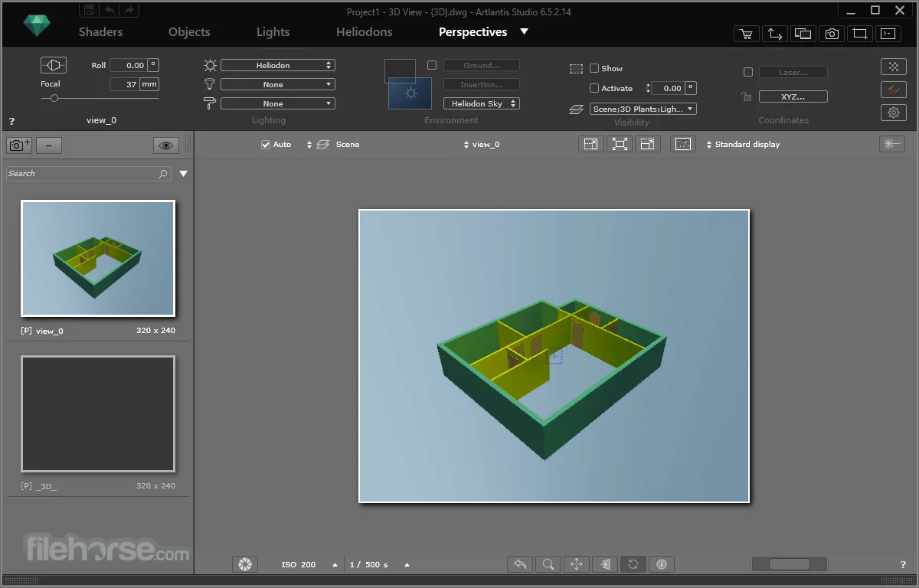919x588 pixels.
Task: Click the blue Heliodon sky background swatch
Action: click(x=410, y=93)
